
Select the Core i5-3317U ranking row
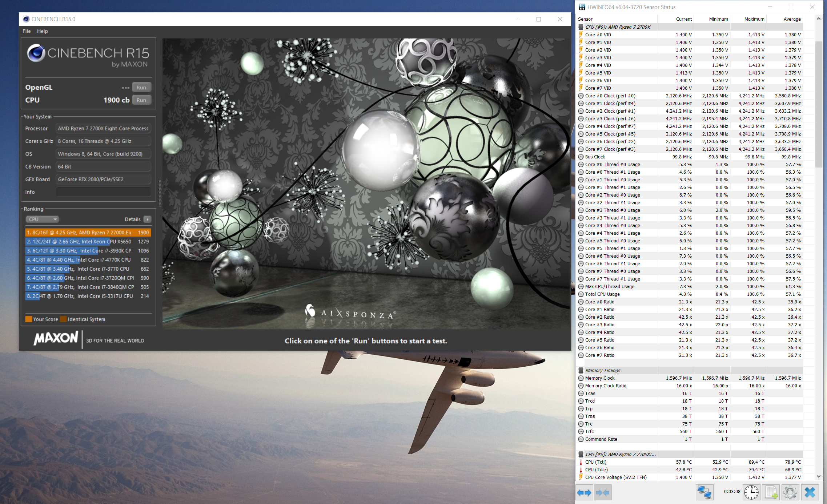click(x=88, y=296)
